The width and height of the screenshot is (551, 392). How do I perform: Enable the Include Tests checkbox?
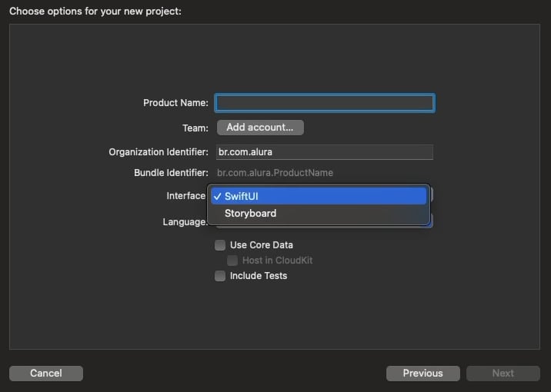(220, 276)
